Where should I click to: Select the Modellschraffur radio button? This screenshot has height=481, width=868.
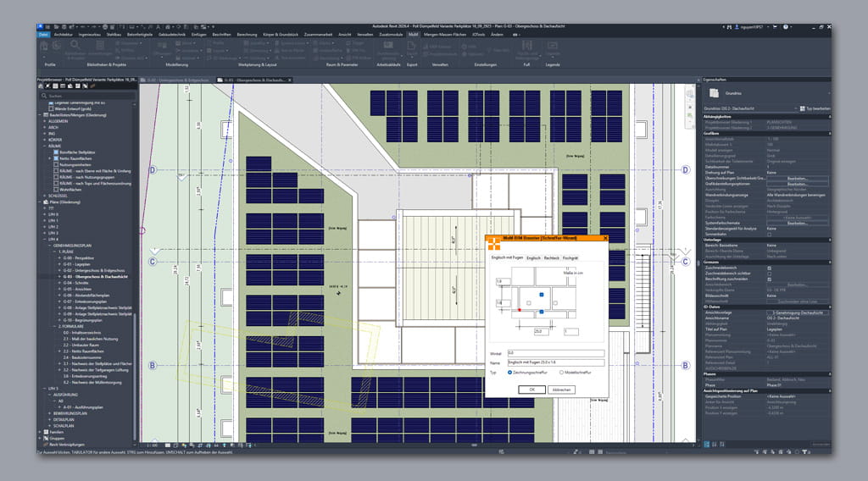pos(561,373)
